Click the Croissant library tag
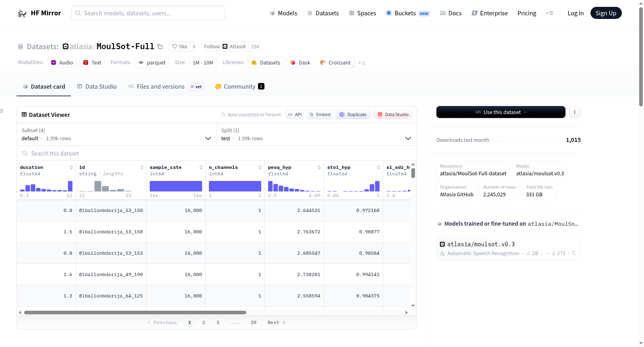The width and height of the screenshot is (644, 347). tap(336, 62)
